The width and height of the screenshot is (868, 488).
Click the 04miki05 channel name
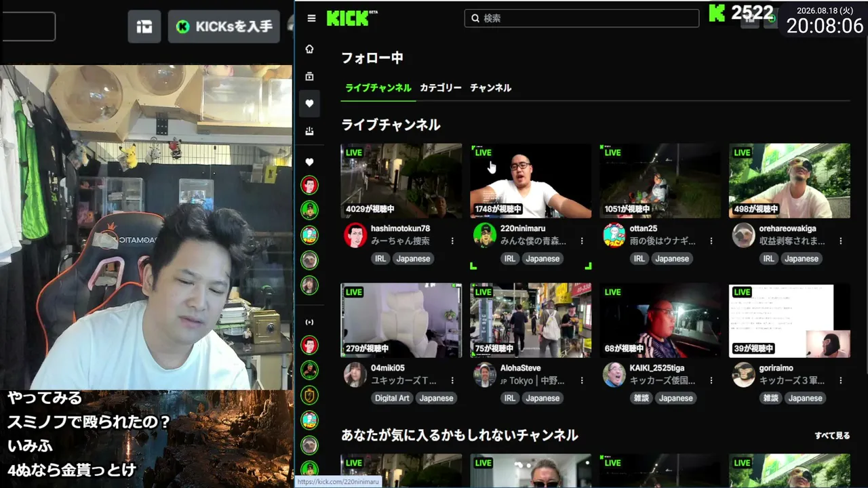click(388, 368)
